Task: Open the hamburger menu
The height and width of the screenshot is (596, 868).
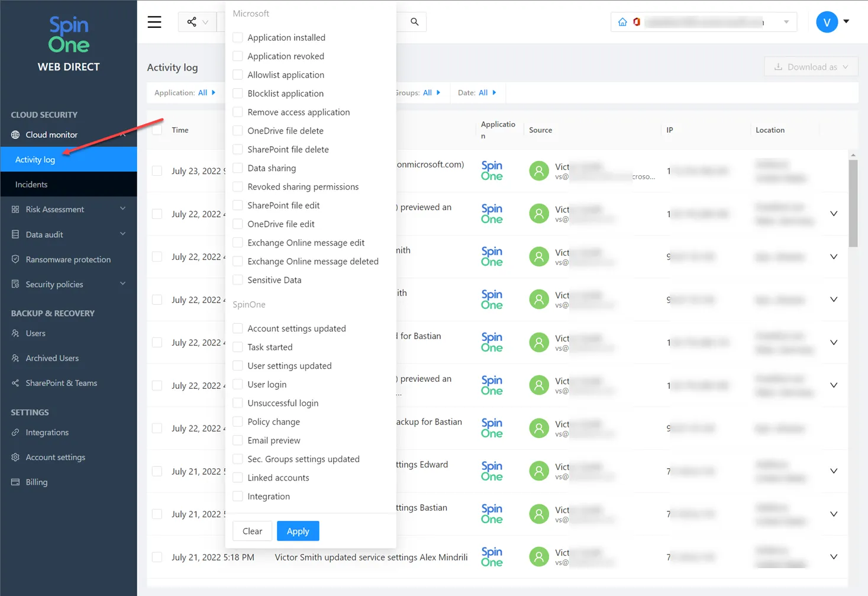Action: pyautogui.click(x=154, y=22)
